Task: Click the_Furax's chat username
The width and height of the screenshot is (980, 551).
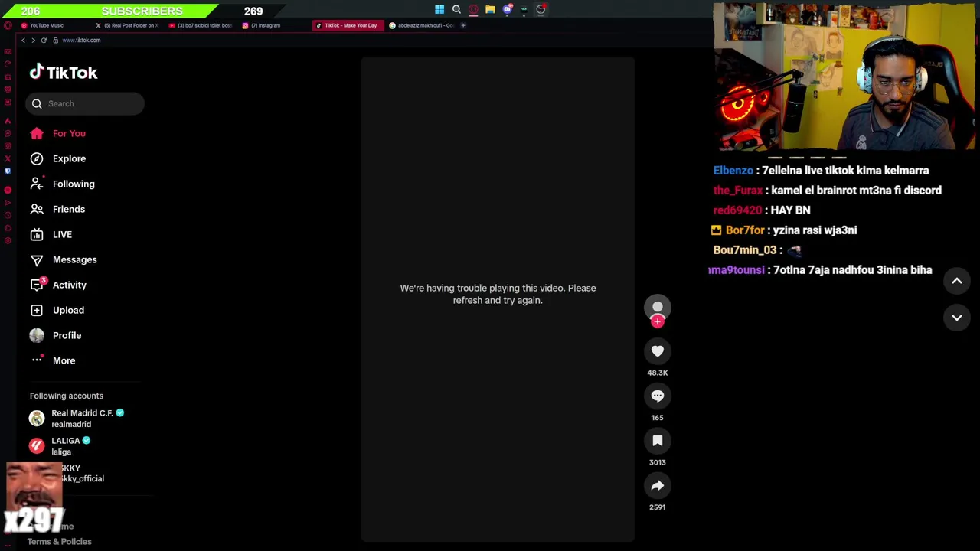Action: click(x=738, y=191)
